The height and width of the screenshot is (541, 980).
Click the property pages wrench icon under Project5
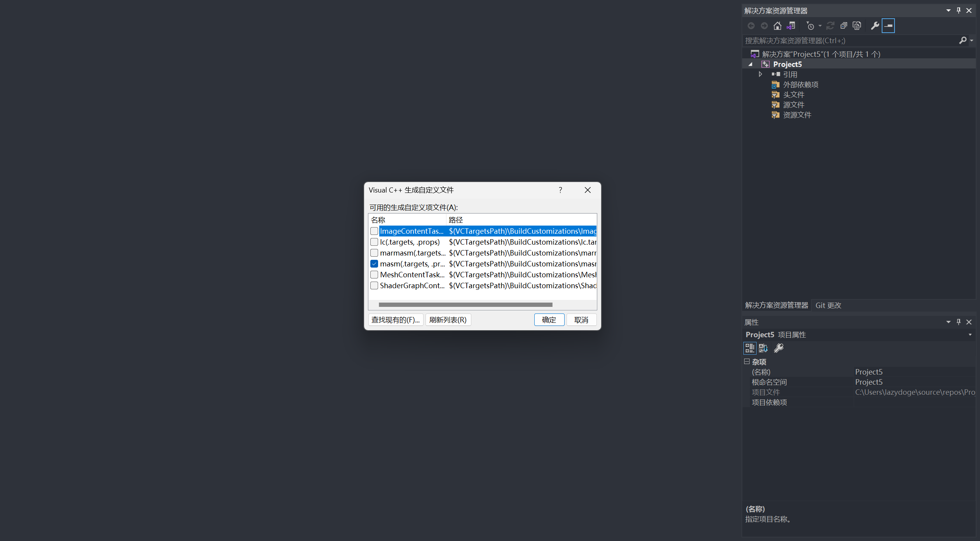point(778,348)
